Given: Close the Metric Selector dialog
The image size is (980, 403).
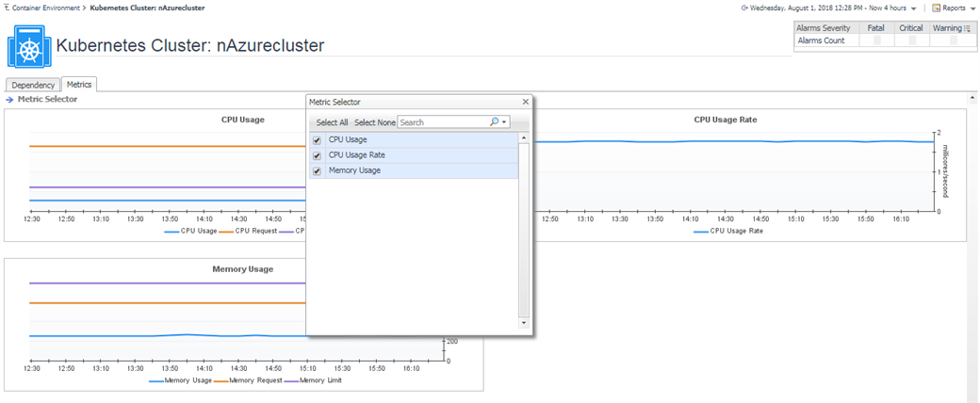Looking at the screenshot, I should coord(525,102).
